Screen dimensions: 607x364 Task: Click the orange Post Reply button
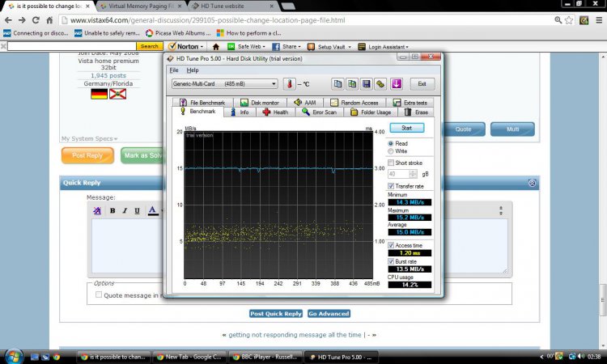87,155
